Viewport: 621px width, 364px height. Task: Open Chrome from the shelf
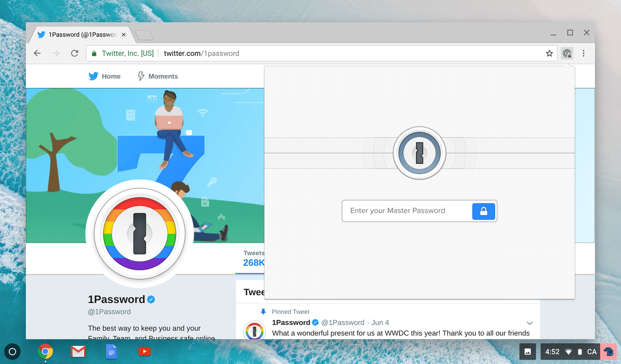coord(46,351)
